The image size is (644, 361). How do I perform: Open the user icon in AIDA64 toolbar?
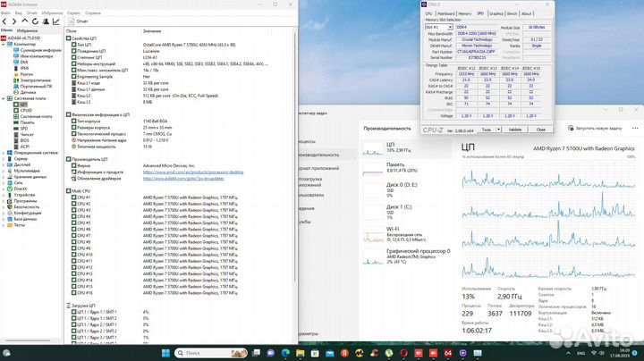coord(46,21)
